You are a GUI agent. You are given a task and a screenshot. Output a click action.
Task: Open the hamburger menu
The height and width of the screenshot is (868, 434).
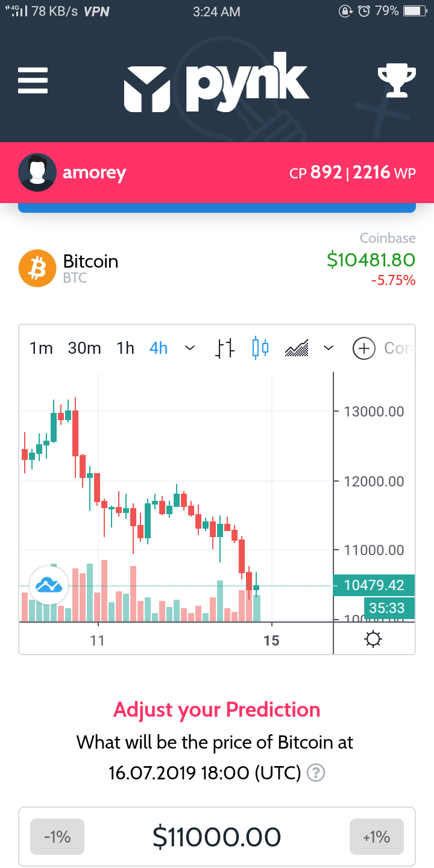coord(33,80)
